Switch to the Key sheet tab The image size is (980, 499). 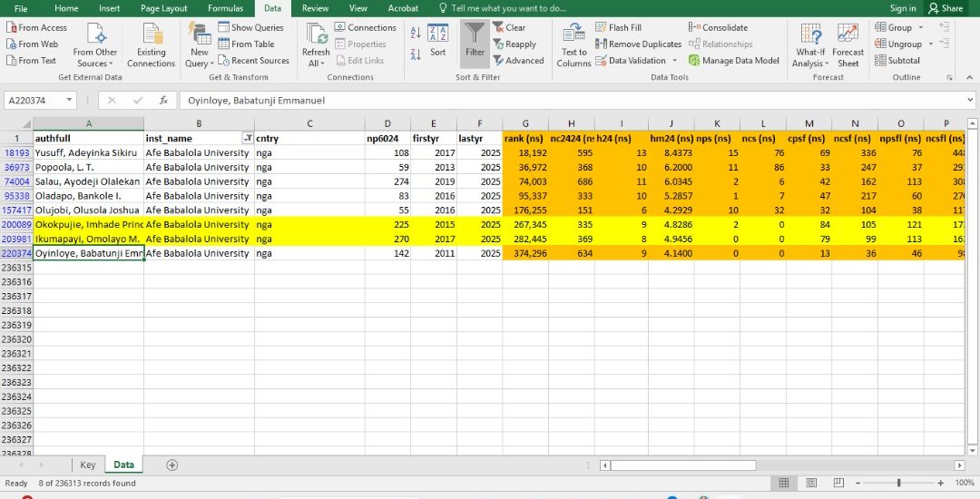(x=87, y=465)
